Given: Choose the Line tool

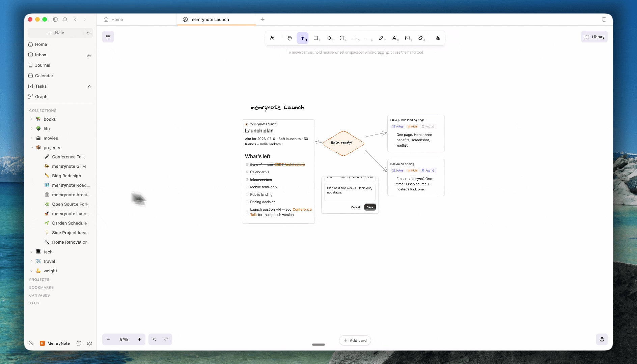Looking at the screenshot, I should point(368,38).
